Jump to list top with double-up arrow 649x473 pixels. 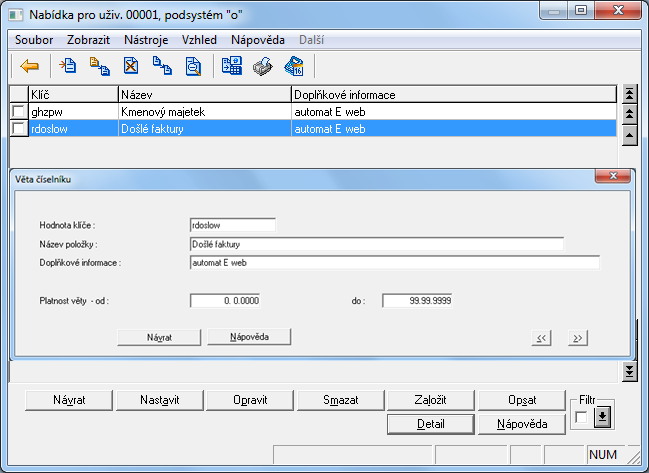click(629, 93)
